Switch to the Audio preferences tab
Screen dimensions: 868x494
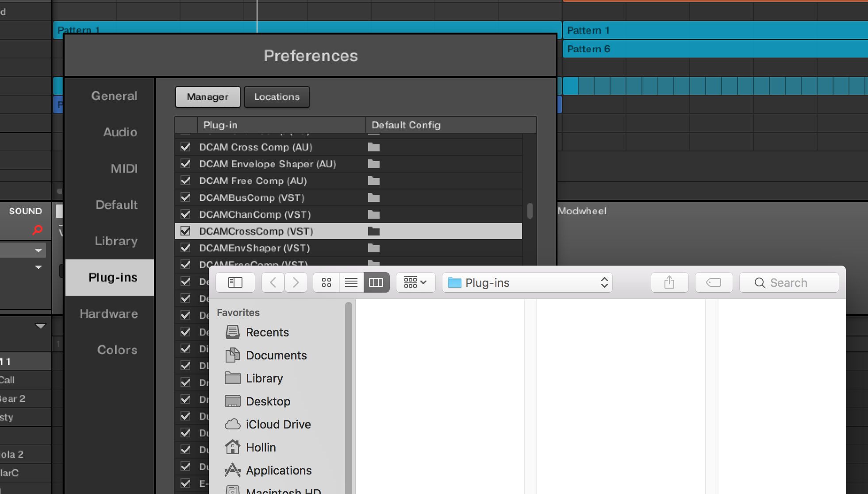(x=120, y=132)
